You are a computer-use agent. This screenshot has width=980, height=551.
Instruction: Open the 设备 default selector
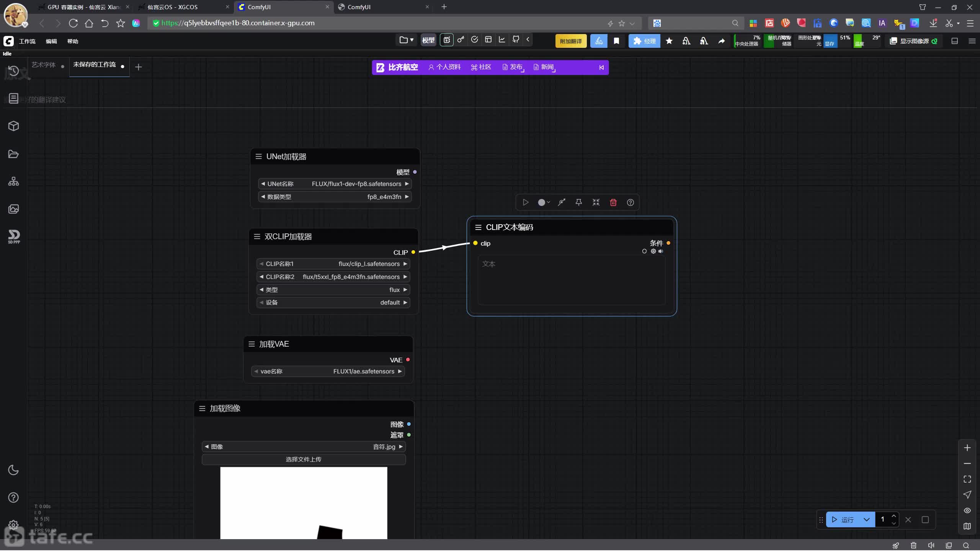coord(333,303)
